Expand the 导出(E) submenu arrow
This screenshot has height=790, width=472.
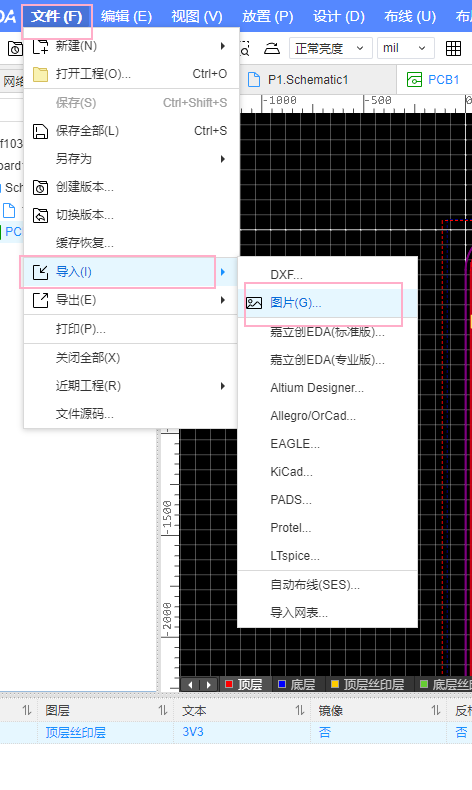[223, 300]
